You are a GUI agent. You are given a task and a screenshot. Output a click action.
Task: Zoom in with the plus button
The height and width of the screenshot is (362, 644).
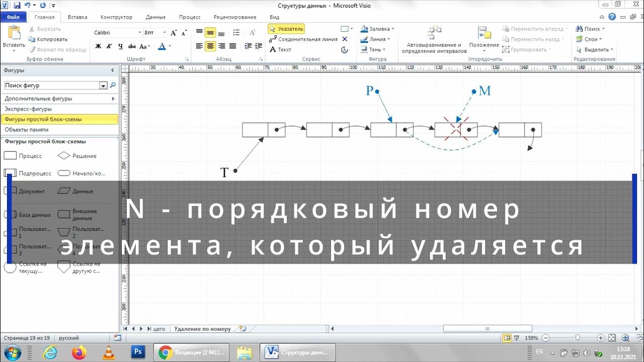click(x=600, y=338)
